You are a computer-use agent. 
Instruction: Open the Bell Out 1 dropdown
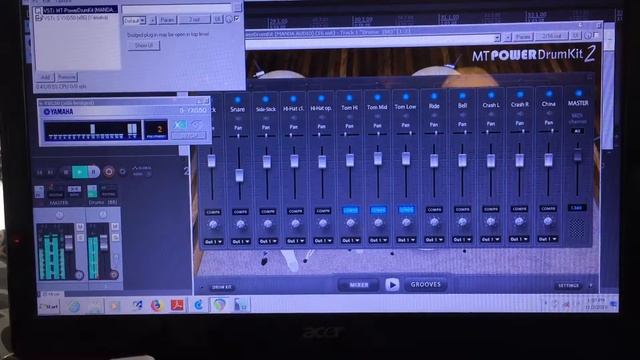(462, 240)
